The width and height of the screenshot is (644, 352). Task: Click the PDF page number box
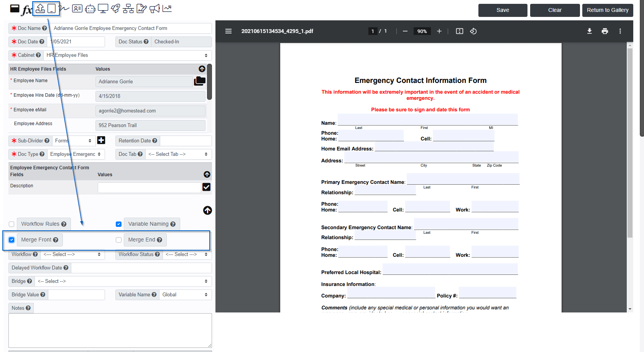click(373, 31)
